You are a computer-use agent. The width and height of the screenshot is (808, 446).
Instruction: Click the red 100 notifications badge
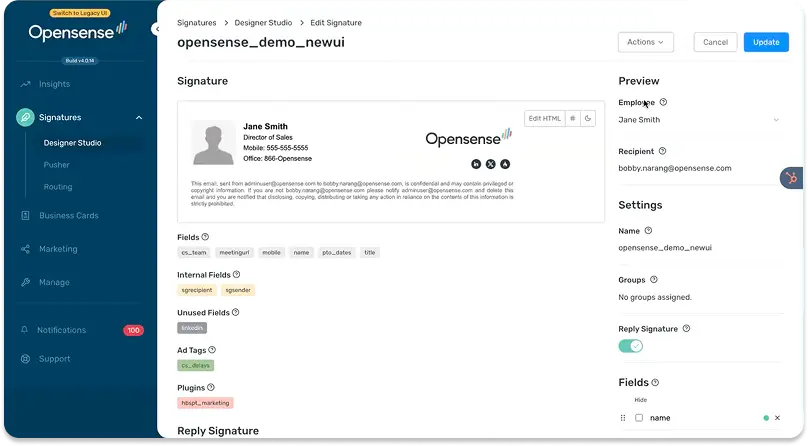point(133,330)
